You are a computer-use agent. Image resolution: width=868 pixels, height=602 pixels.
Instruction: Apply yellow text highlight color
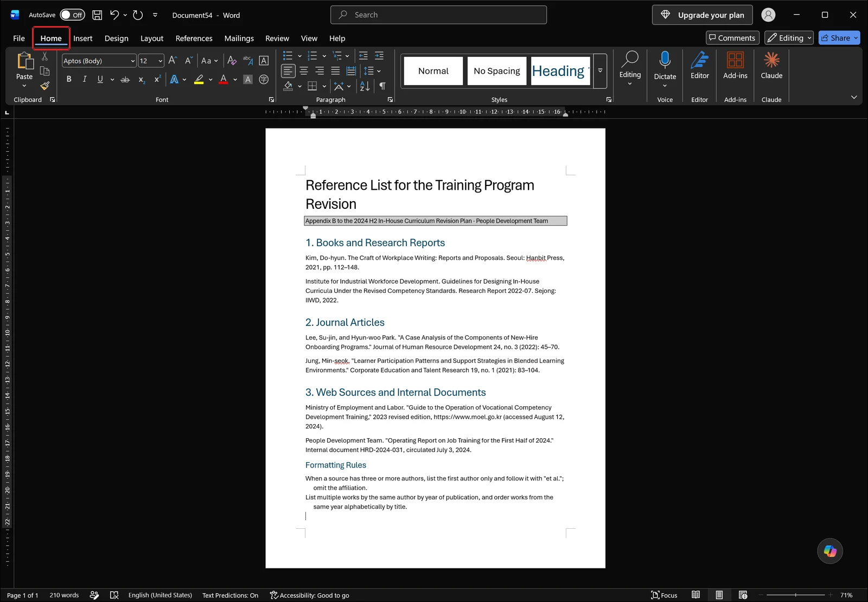click(199, 80)
